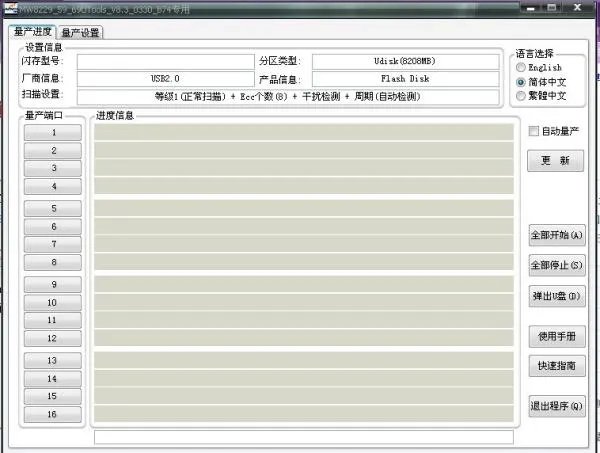
Task: Click production port button 8
Action: [53, 262]
